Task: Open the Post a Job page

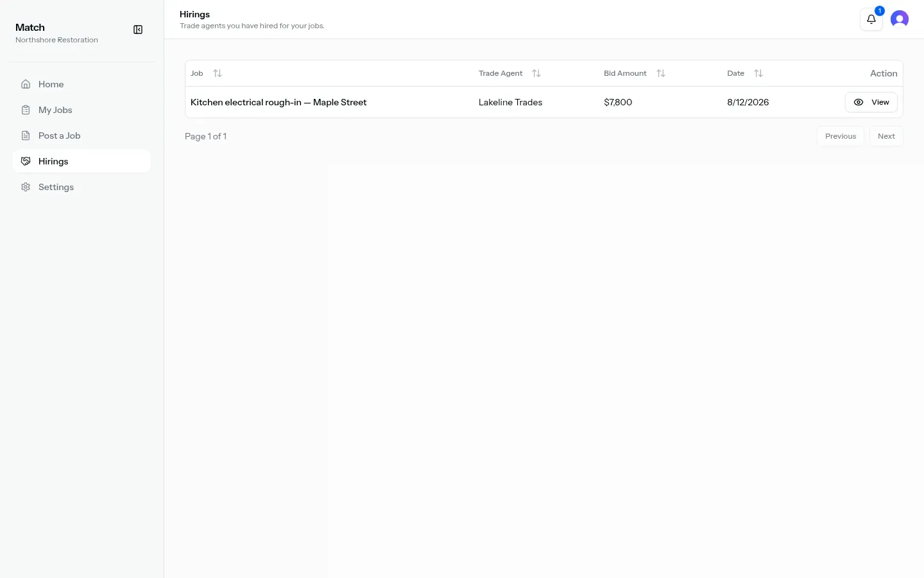Action: click(x=81, y=136)
